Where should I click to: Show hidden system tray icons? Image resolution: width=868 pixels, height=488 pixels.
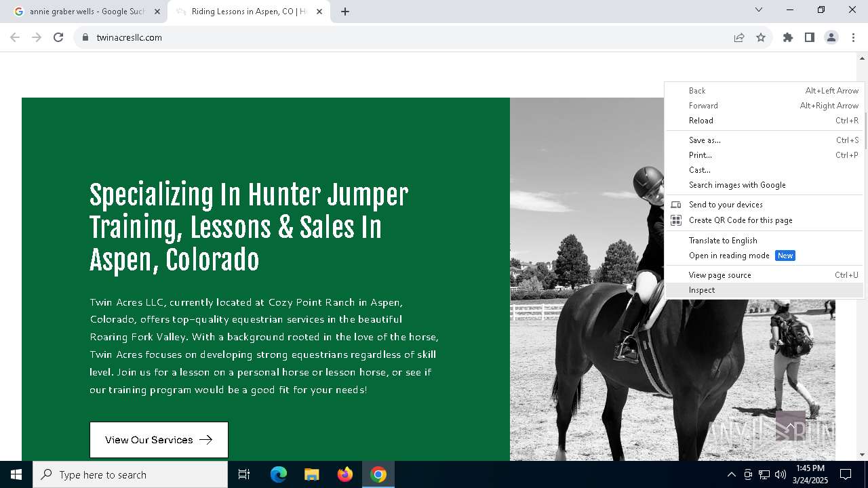point(731,474)
